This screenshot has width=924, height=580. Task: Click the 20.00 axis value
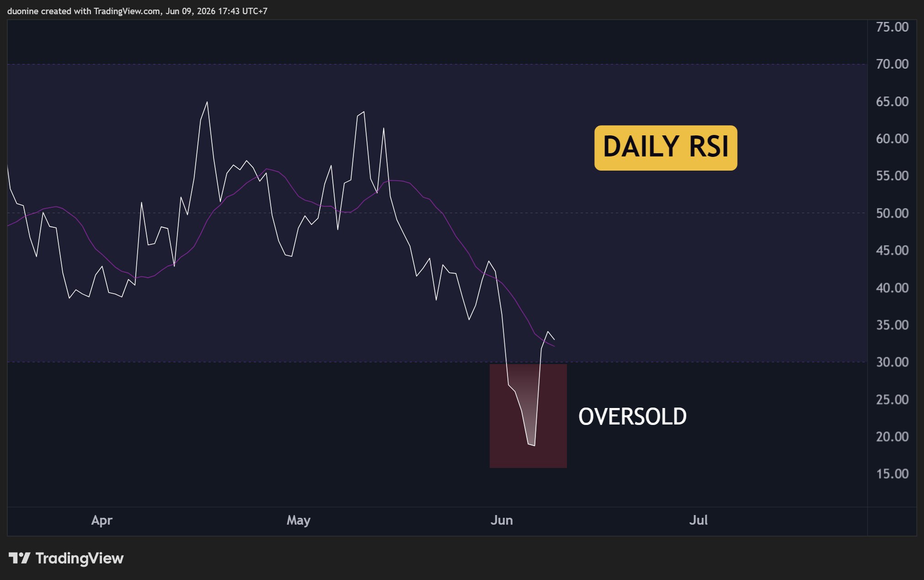[x=892, y=437]
